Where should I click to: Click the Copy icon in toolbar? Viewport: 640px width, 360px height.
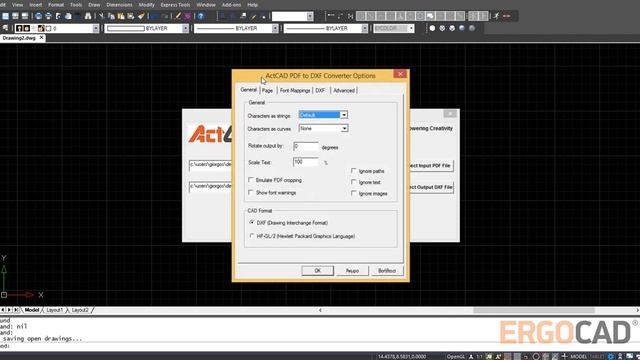pyautogui.click(x=111, y=16)
